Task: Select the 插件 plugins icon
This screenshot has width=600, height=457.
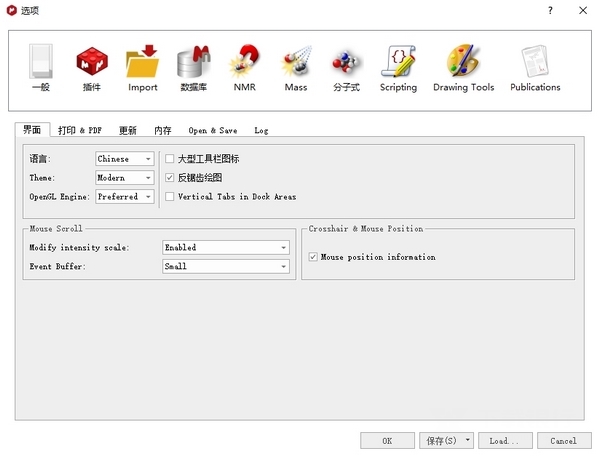Action: coord(92,66)
